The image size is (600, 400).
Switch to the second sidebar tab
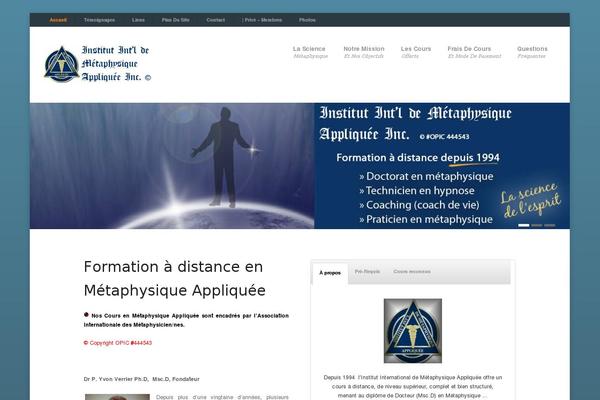(x=367, y=272)
